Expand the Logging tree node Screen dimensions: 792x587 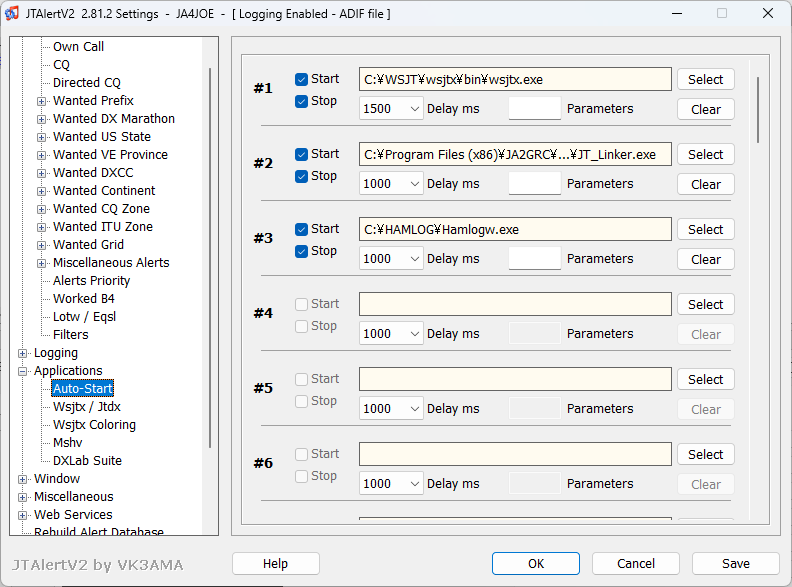(23, 353)
